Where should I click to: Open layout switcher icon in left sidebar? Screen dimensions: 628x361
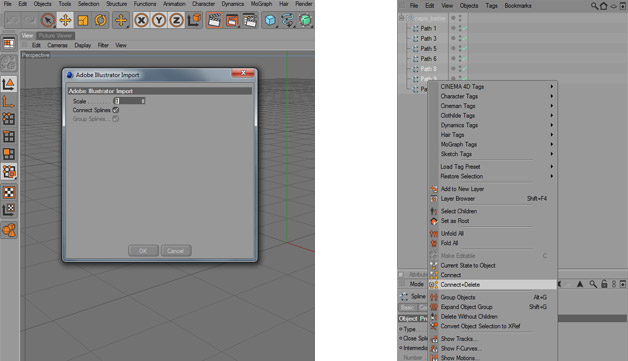9,43
